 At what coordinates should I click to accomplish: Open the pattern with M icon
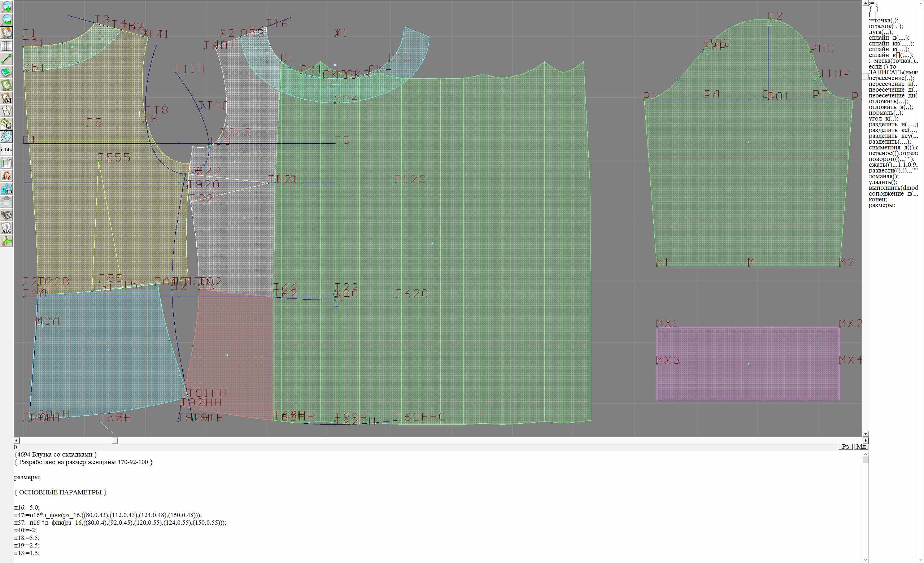[6, 98]
